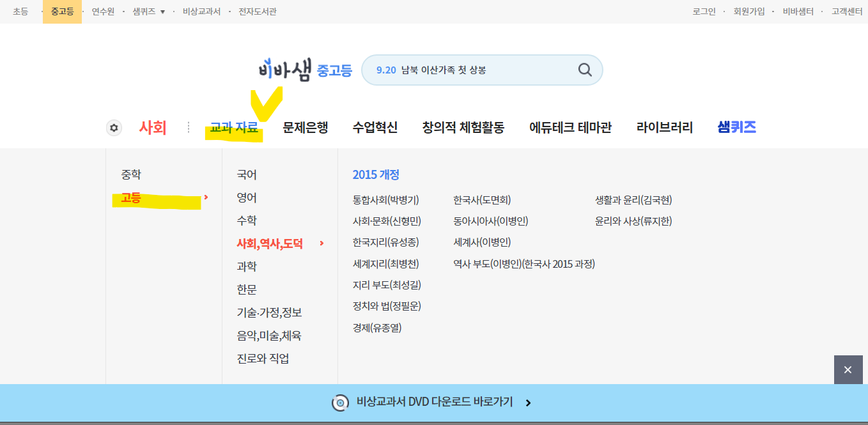Click 비상교과서 DVD 다운로드 바로가기 banner
868x425 pixels.
coord(434,403)
